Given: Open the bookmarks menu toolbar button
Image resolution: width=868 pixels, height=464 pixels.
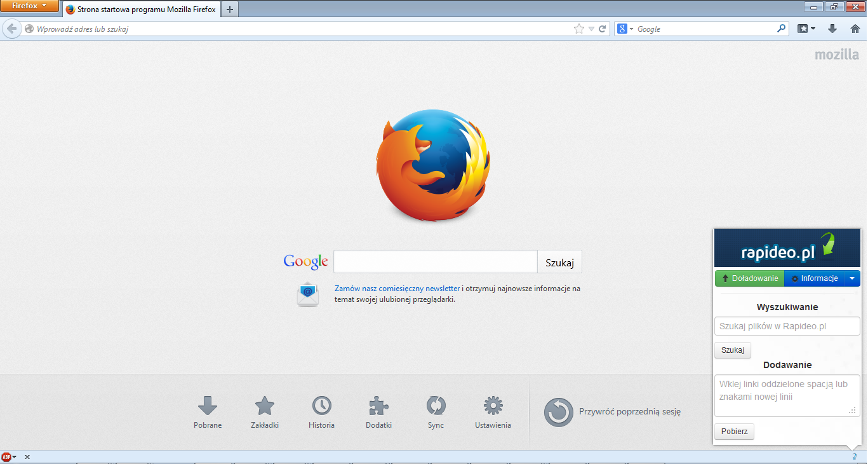Looking at the screenshot, I should tap(806, 29).
